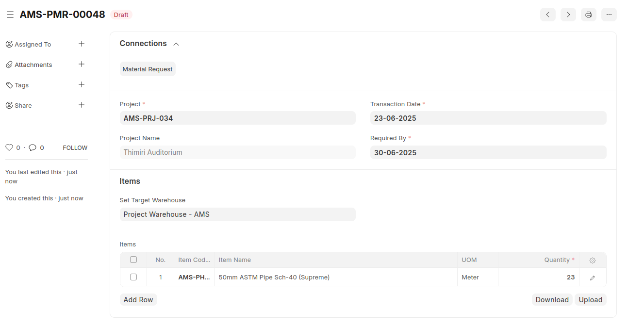
Task: Add a tag with plus icon
Action: tap(82, 85)
